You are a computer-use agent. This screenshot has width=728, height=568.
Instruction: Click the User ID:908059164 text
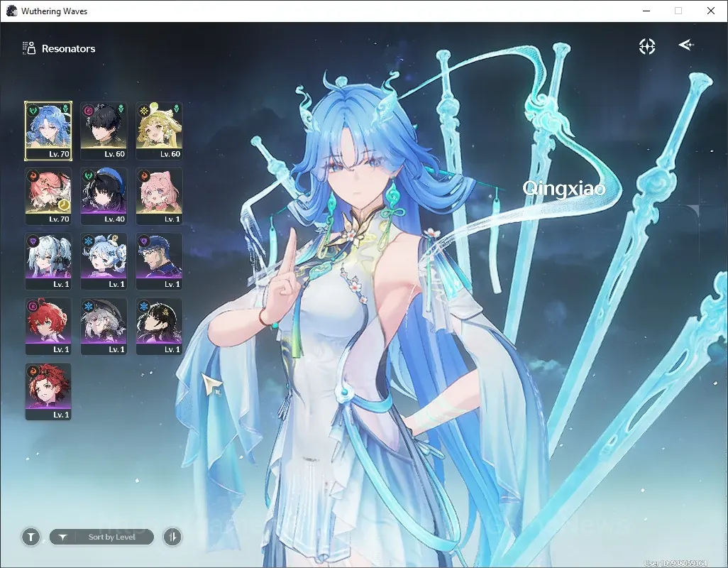click(x=675, y=563)
